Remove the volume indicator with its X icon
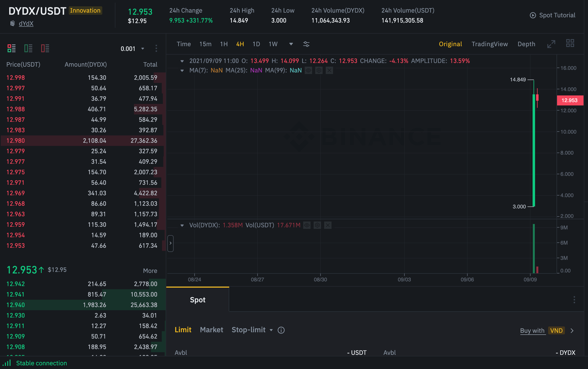The width and height of the screenshot is (588, 369). [328, 225]
